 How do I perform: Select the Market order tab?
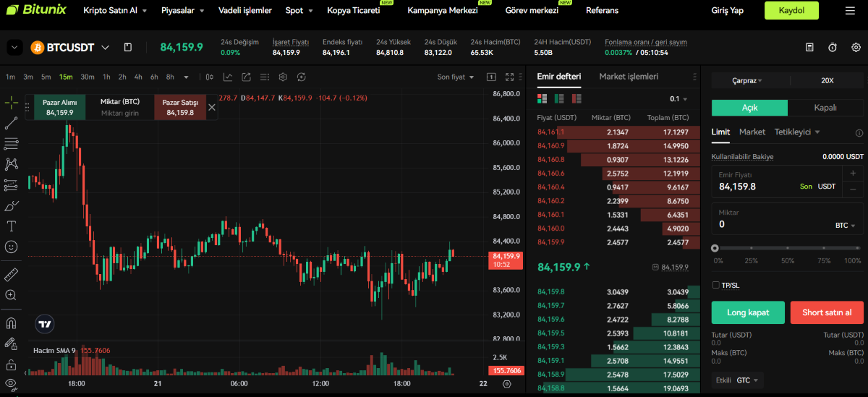coord(752,132)
